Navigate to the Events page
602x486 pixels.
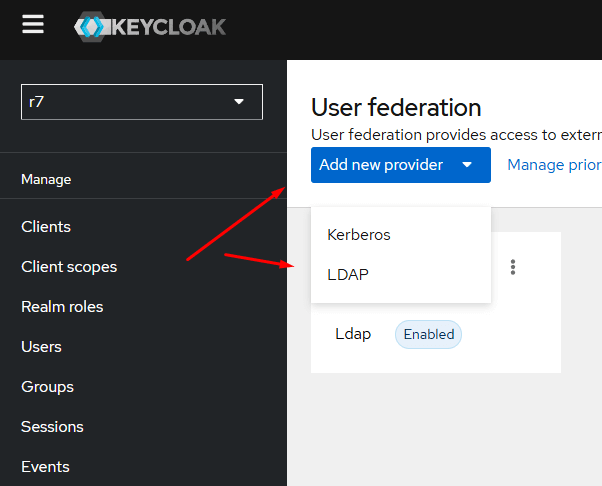[x=45, y=467]
